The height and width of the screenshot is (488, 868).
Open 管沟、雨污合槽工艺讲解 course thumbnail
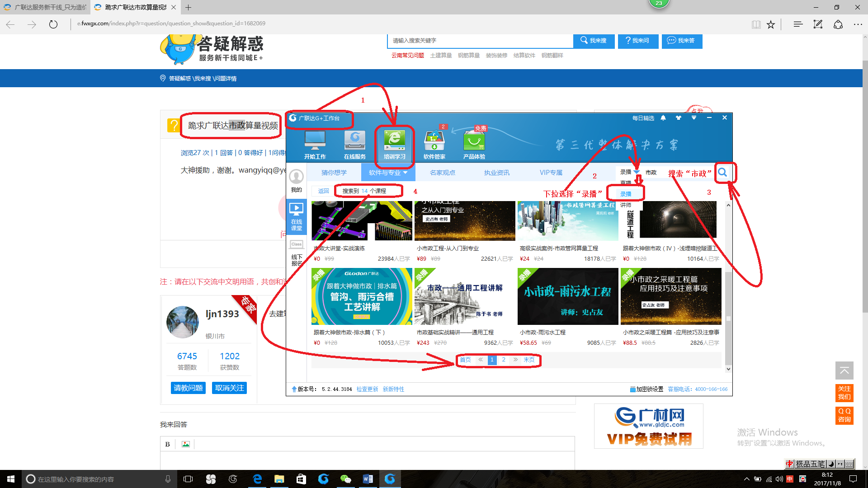(362, 296)
